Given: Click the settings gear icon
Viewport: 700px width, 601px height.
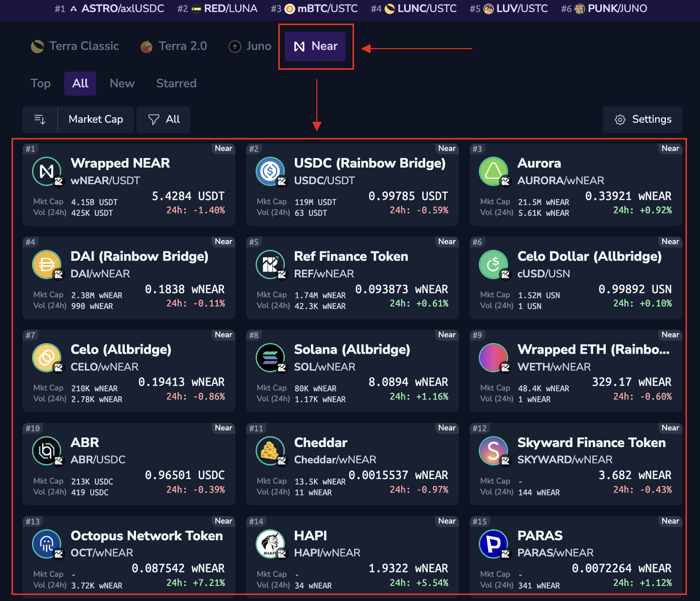Looking at the screenshot, I should 620,120.
